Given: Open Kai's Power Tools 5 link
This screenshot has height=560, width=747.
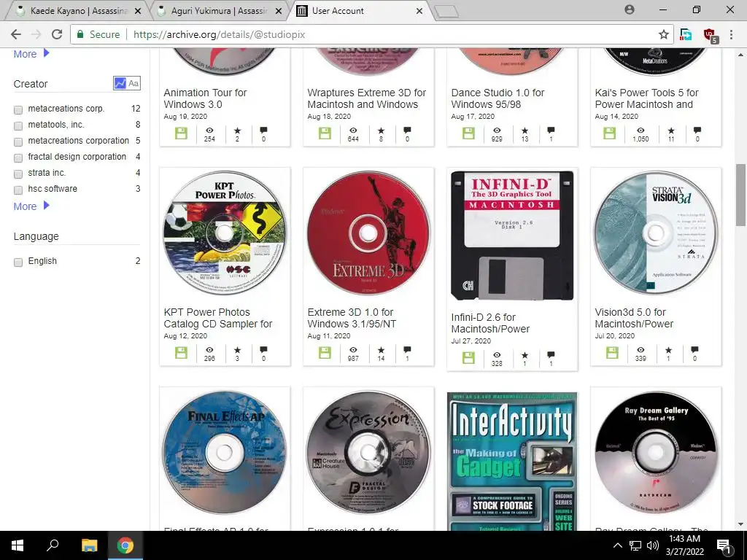Looking at the screenshot, I should 646,98.
